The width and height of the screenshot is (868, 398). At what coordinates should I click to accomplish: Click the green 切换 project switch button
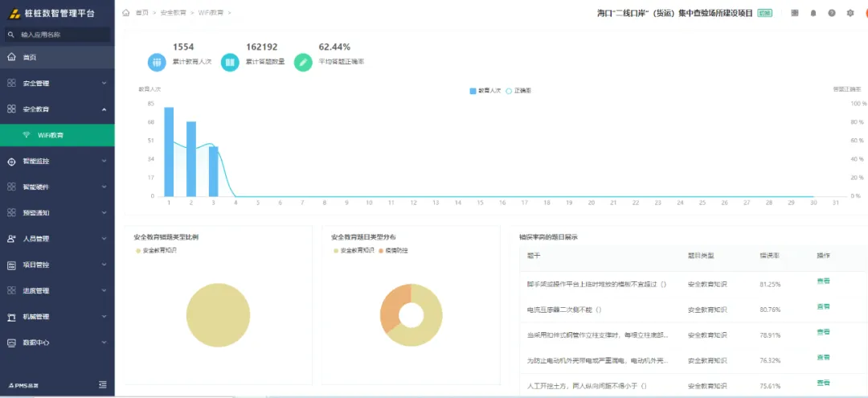coord(765,13)
